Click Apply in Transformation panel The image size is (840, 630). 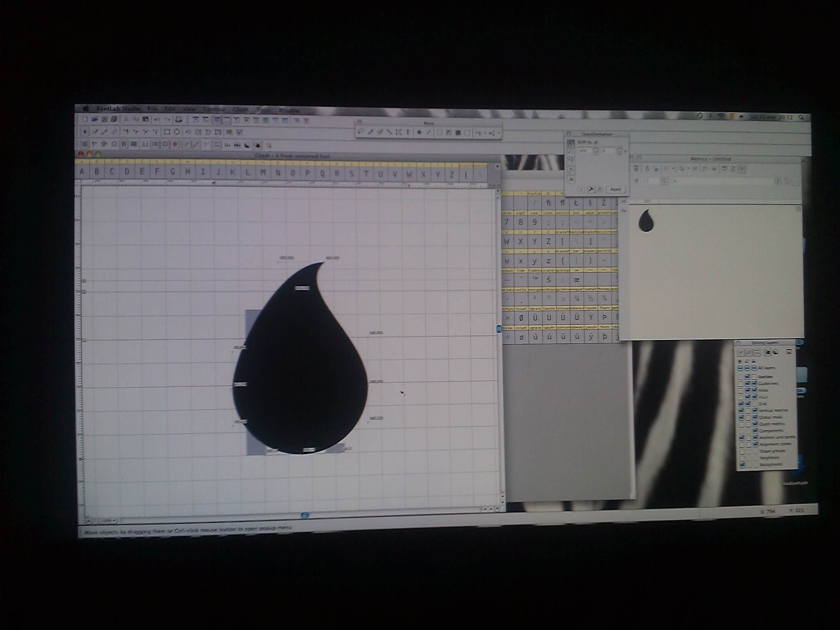615,189
